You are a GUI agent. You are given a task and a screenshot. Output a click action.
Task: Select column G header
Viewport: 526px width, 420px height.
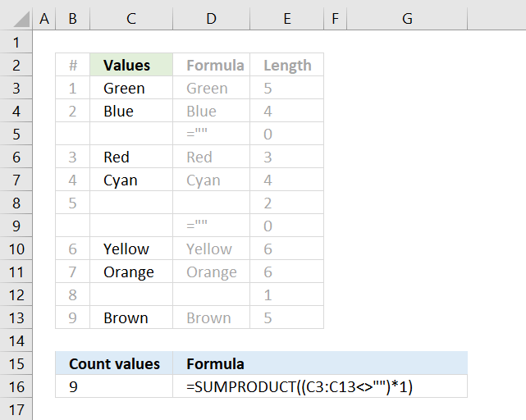[407, 18]
